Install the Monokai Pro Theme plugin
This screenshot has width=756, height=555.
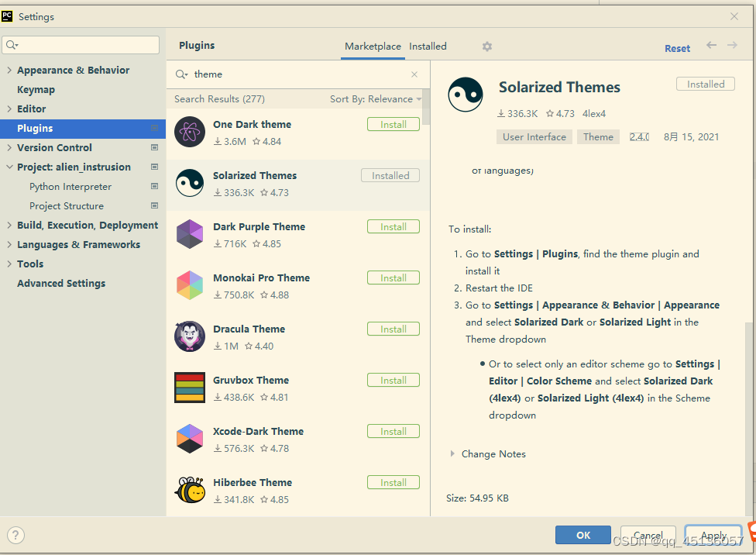tap(393, 277)
